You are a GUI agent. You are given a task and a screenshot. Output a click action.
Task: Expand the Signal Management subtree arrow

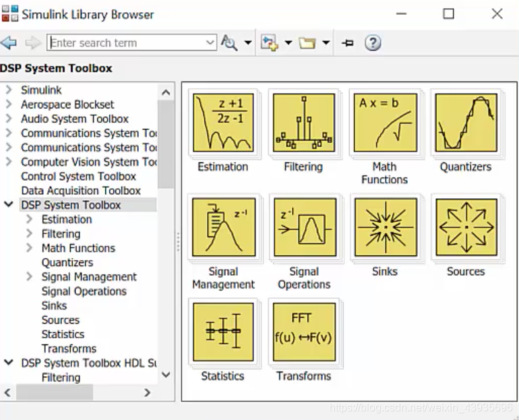pos(30,276)
